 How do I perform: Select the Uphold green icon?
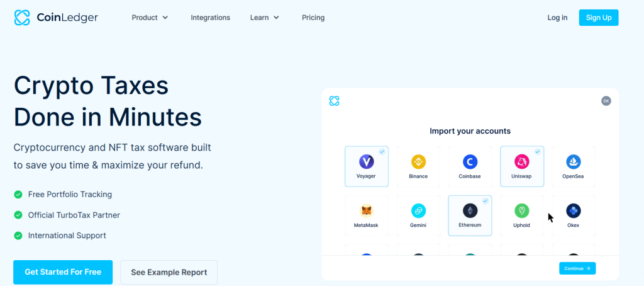(x=521, y=211)
